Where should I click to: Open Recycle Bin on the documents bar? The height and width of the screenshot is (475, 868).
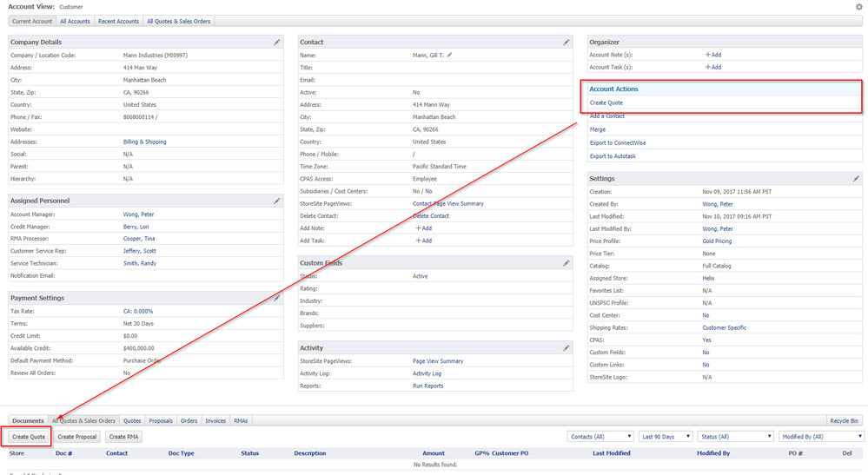(x=844, y=421)
